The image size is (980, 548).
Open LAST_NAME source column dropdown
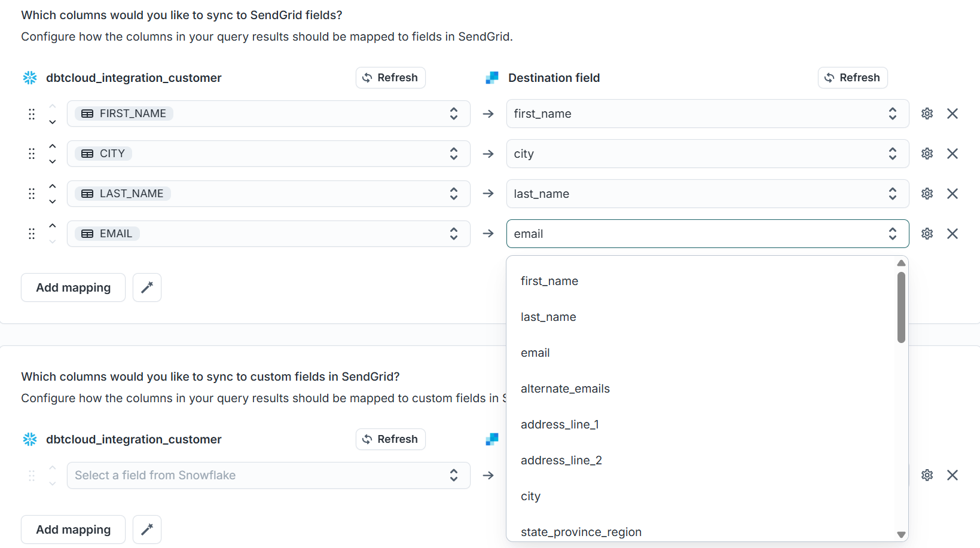point(268,194)
